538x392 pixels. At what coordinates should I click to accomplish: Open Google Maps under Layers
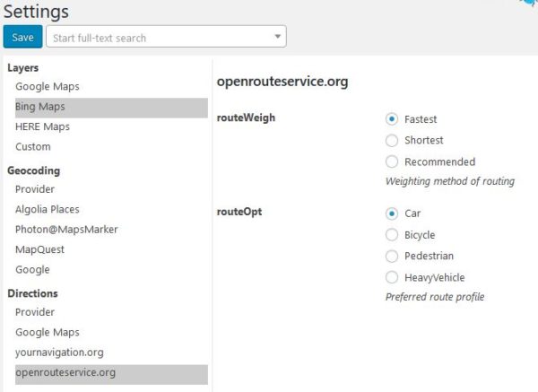tap(48, 86)
